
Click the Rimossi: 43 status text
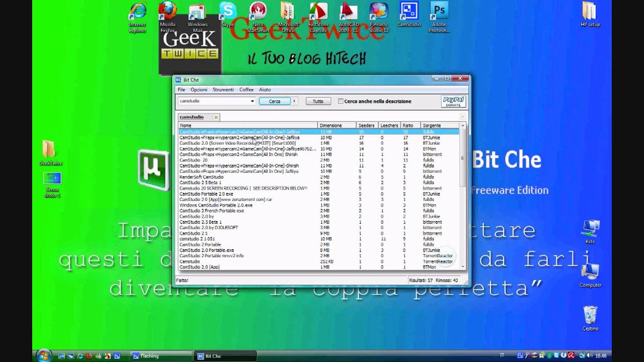point(446,280)
